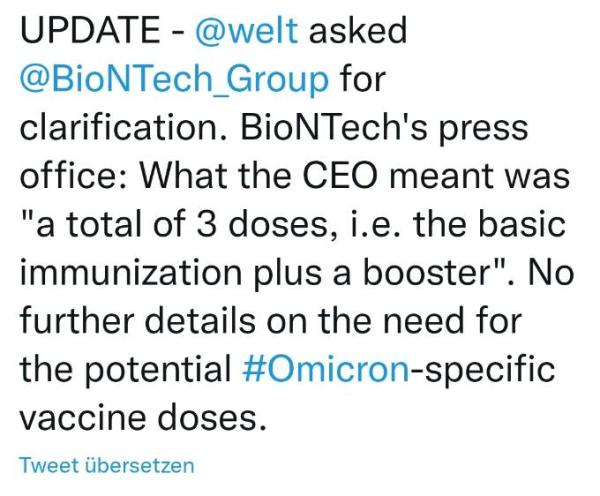Click the word 'potential' before the hashtag
Image resolution: width=600 pixels, height=496 pixels.
tap(158, 370)
